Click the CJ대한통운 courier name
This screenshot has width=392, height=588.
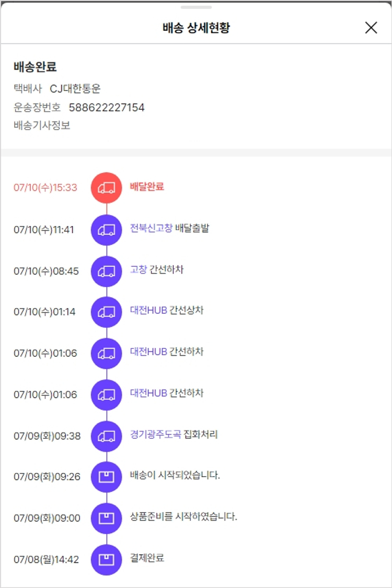75,89
